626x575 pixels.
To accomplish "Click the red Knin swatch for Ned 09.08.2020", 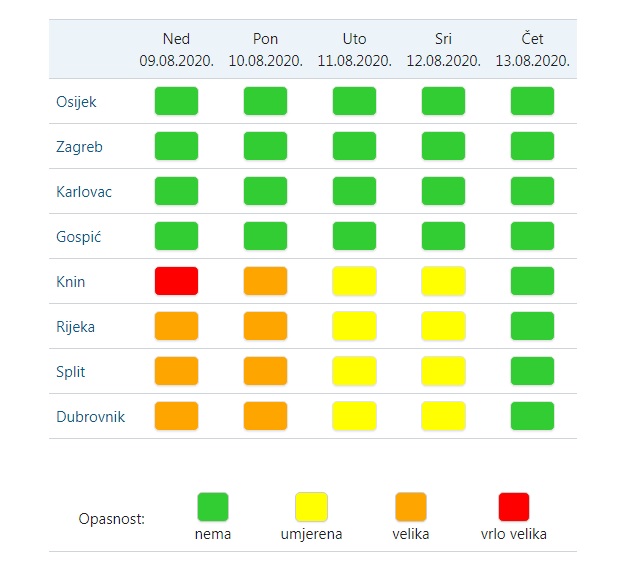I will tap(176, 281).
